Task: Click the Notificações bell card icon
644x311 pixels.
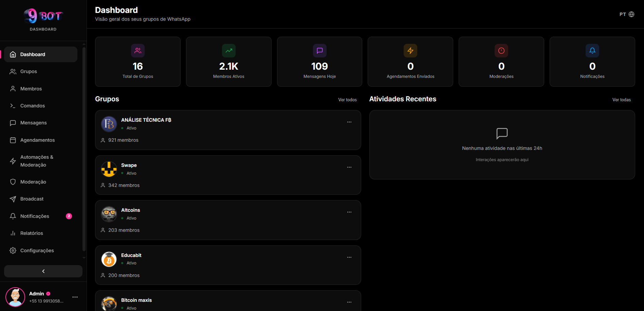Action: [592, 51]
